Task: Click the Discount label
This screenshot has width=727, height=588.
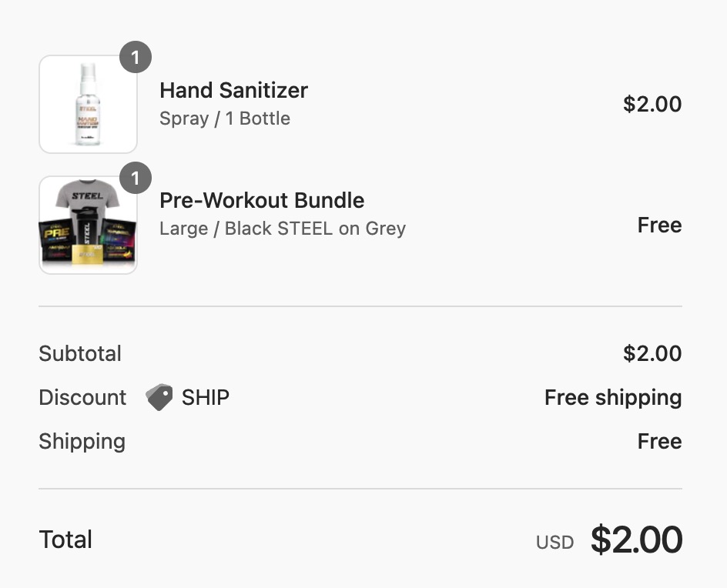Action: pos(82,397)
